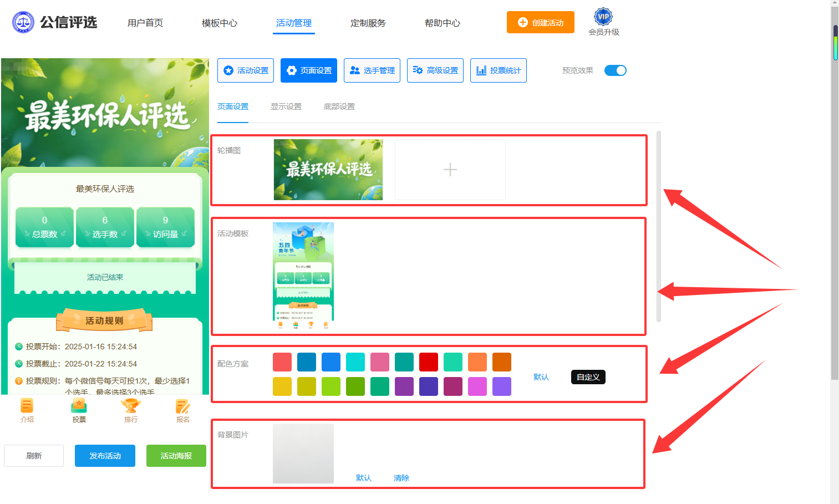Open 高级设置 section button
The width and height of the screenshot is (839, 504).
[435, 70]
